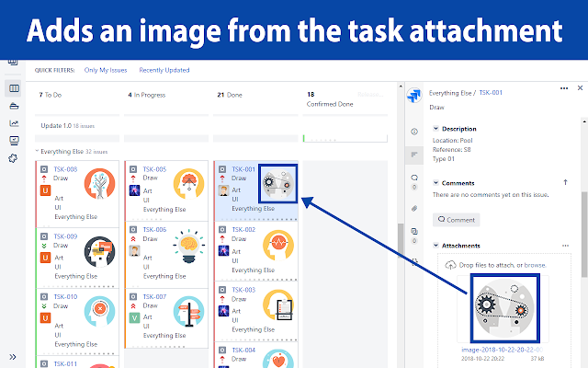Open the detail panel more actions menu

(x=564, y=88)
